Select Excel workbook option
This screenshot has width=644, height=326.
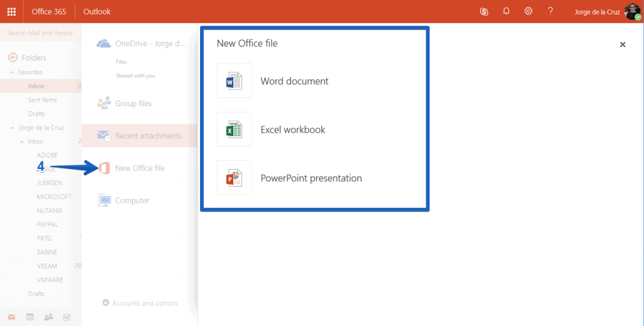point(293,129)
